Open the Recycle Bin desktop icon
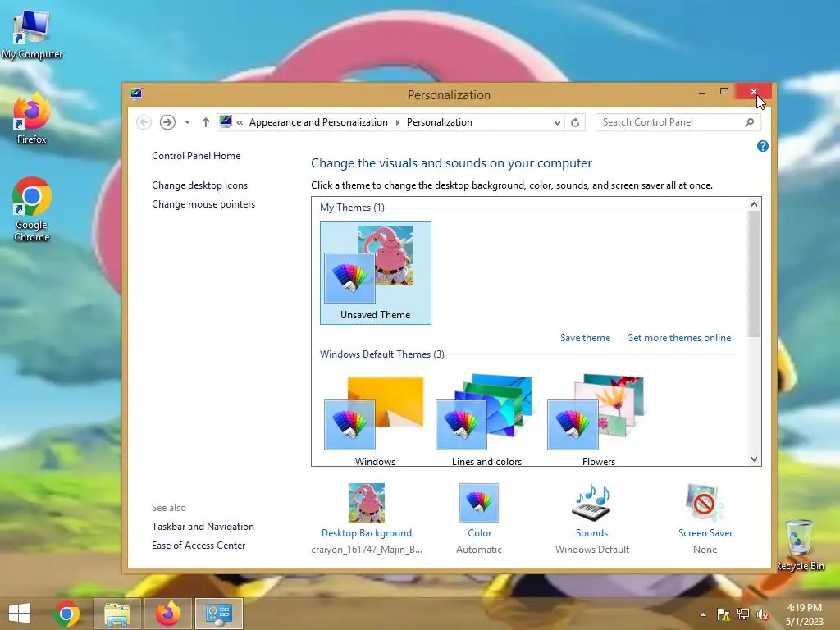Screen dimensions: 840x630 [x=800, y=545]
